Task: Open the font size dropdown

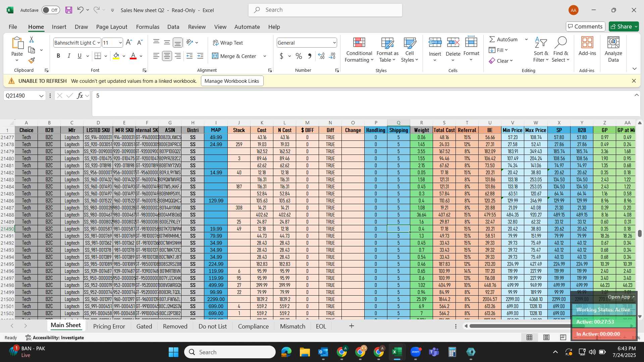Action: coord(120,43)
